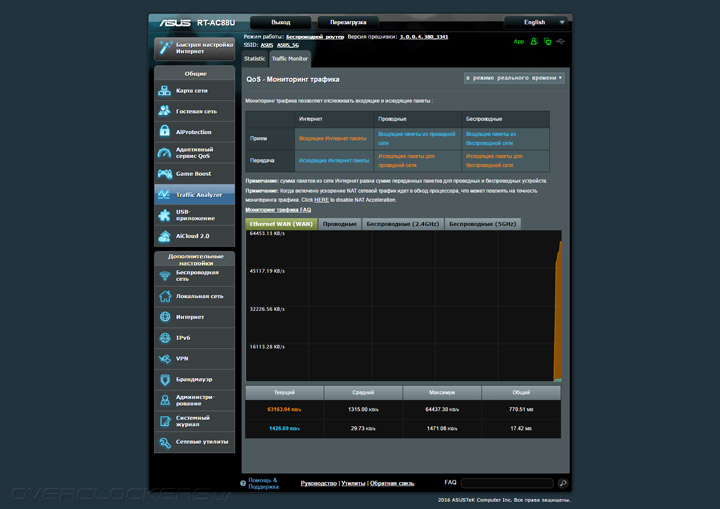This screenshot has height=509, width=720.
Task: Click the Утилиты link in footer
Action: pyautogui.click(x=353, y=483)
